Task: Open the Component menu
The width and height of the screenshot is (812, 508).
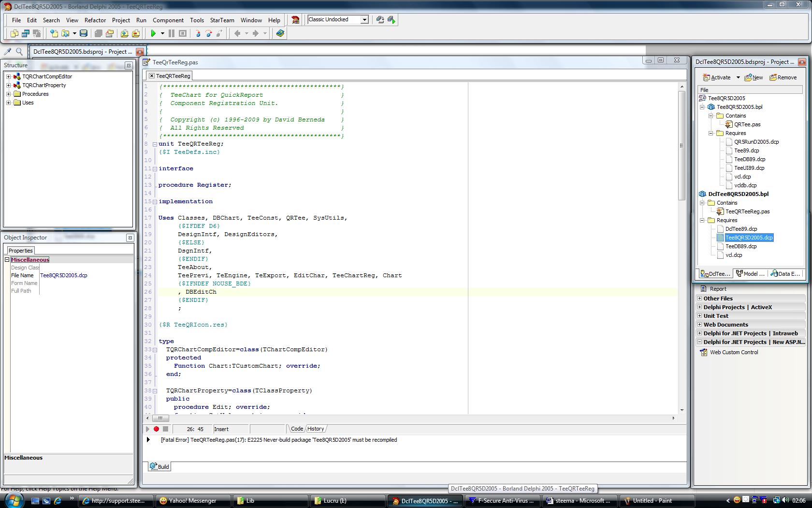Action: click(x=168, y=20)
